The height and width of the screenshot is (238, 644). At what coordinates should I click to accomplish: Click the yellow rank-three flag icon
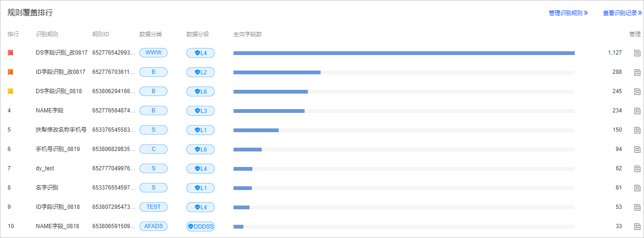click(10, 91)
